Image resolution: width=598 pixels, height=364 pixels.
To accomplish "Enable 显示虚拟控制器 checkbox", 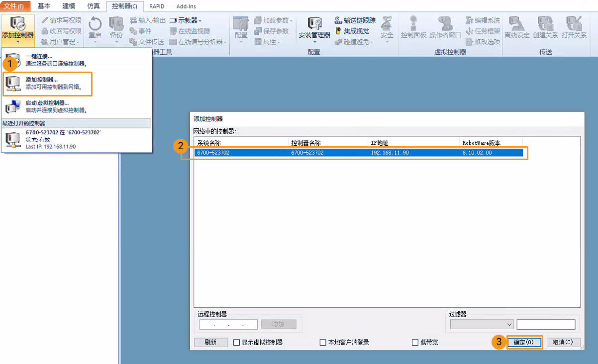I will [237, 342].
